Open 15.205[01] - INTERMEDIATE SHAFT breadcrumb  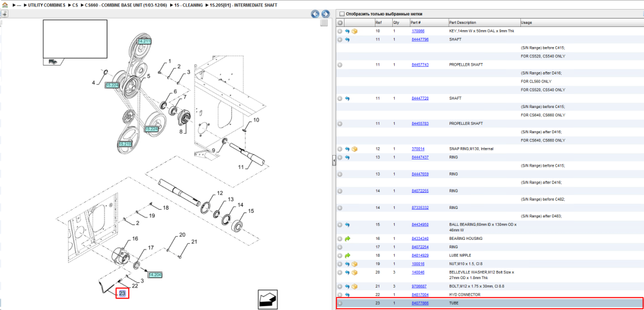tap(243, 5)
